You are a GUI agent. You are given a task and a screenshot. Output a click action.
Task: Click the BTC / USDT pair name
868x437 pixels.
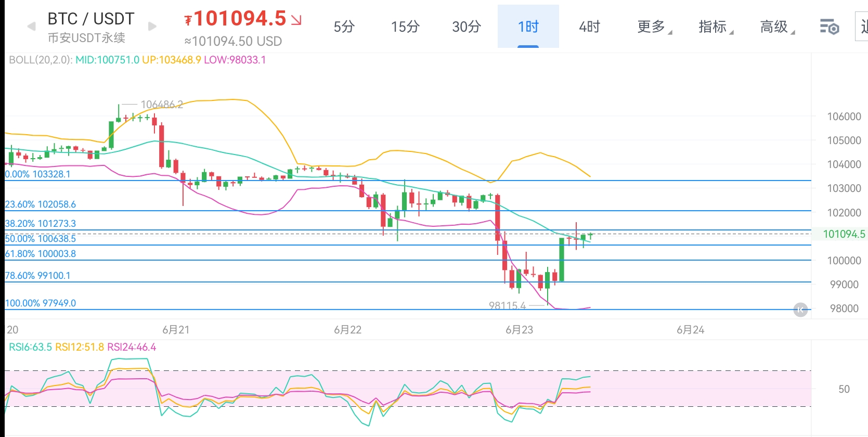(91, 19)
